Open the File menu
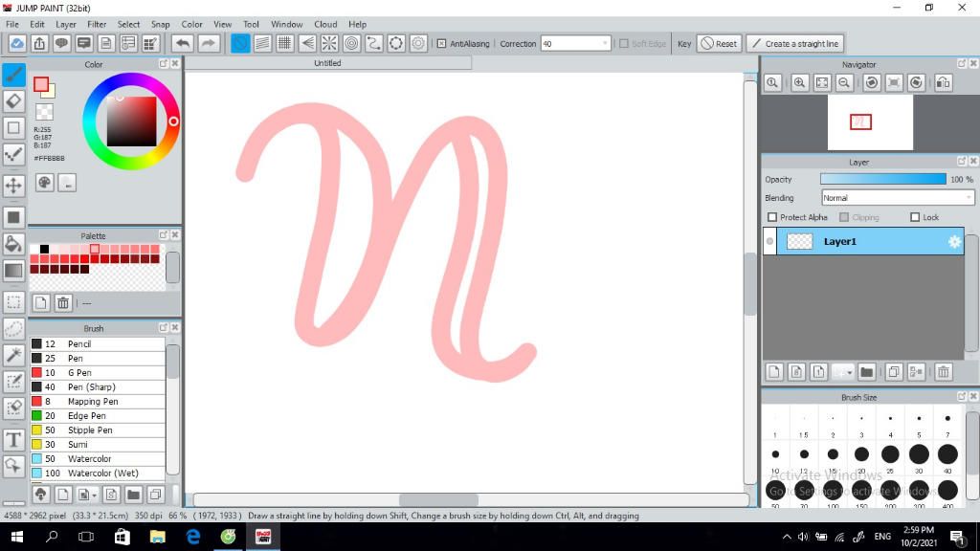 point(11,24)
